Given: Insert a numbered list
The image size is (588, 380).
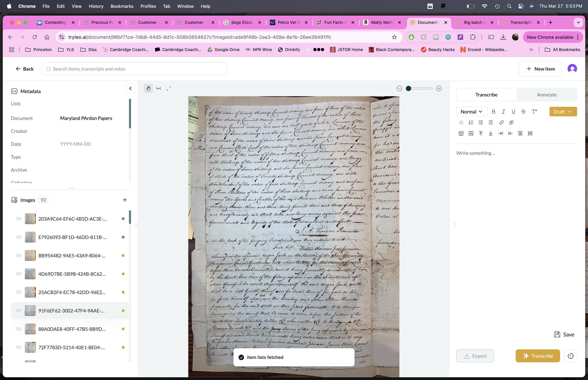Looking at the screenshot, I should click(471, 122).
